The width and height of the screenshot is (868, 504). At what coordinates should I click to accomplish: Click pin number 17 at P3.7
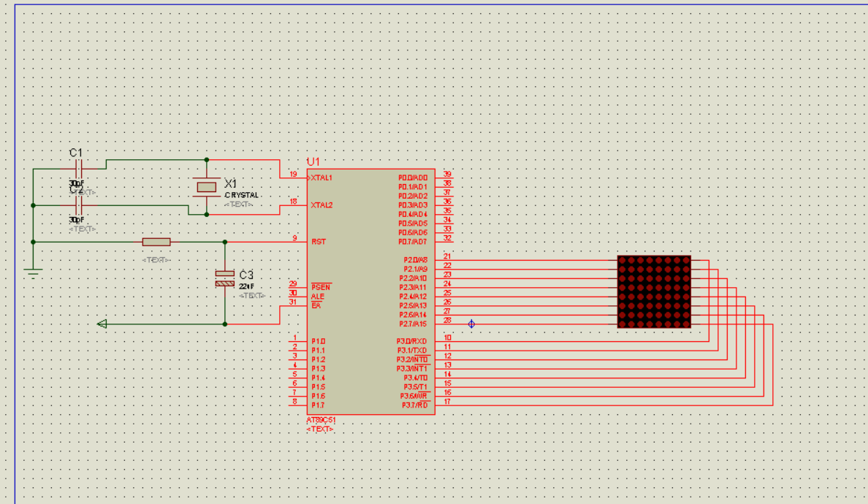pos(447,402)
